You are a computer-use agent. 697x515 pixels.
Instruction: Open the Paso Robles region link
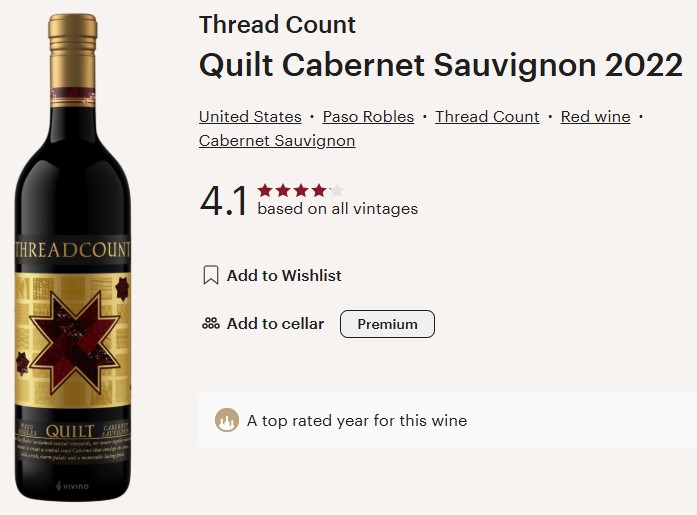coord(368,117)
